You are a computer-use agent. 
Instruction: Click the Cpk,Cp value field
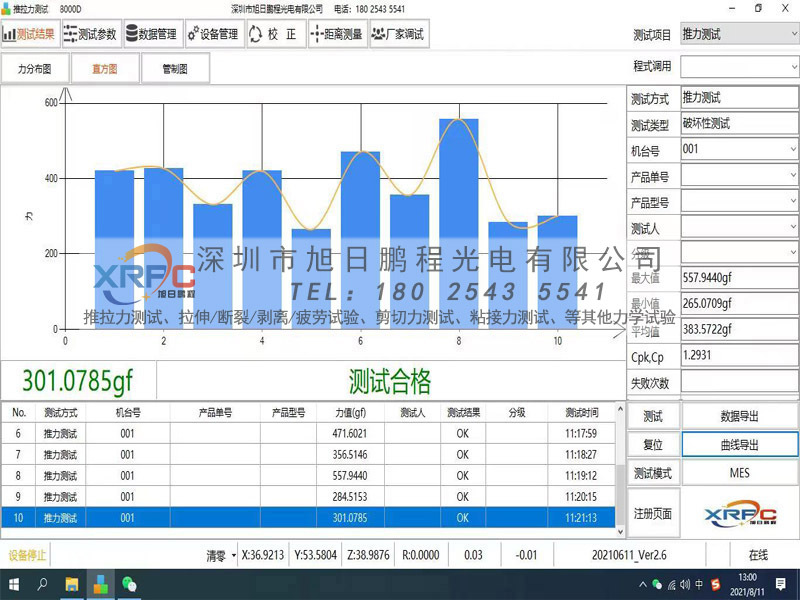[739, 356]
